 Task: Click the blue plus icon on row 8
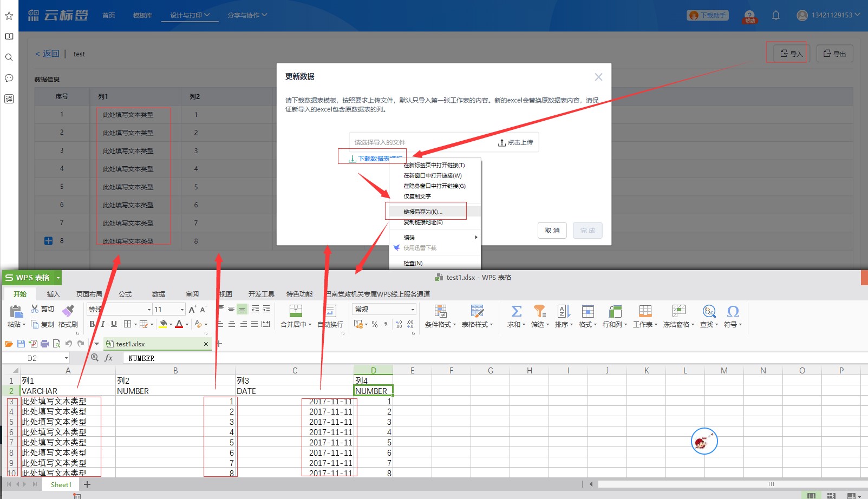(x=48, y=241)
